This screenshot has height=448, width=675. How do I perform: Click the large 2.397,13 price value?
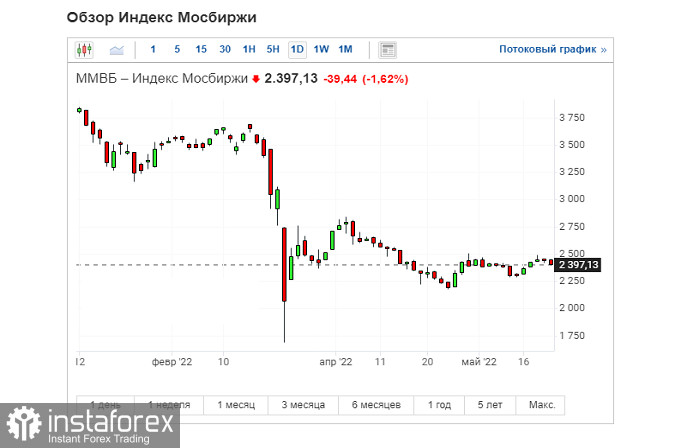click(x=291, y=79)
